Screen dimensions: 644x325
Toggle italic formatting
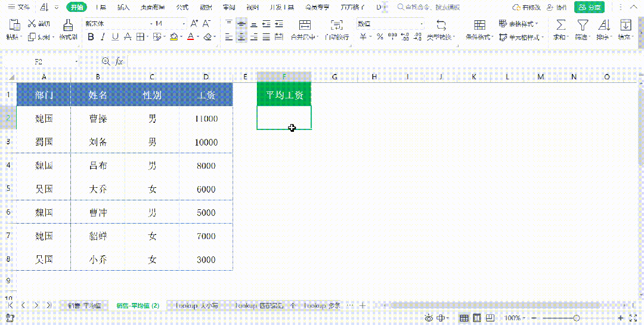[103, 37]
